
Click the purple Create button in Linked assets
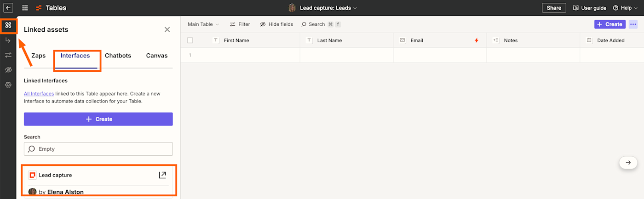[98, 119]
